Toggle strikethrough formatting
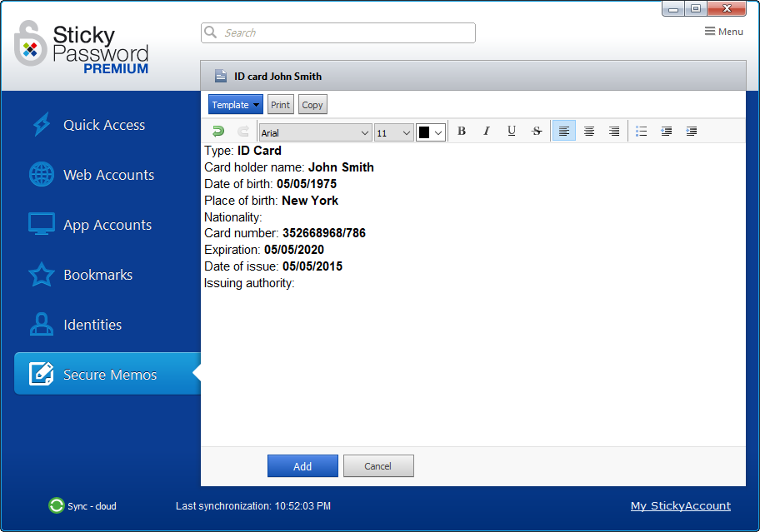 pyautogui.click(x=537, y=132)
